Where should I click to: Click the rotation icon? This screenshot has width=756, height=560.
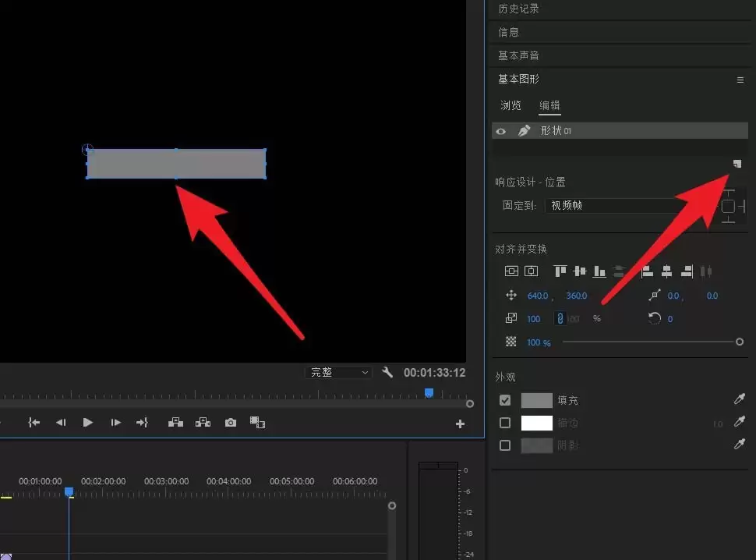point(654,318)
